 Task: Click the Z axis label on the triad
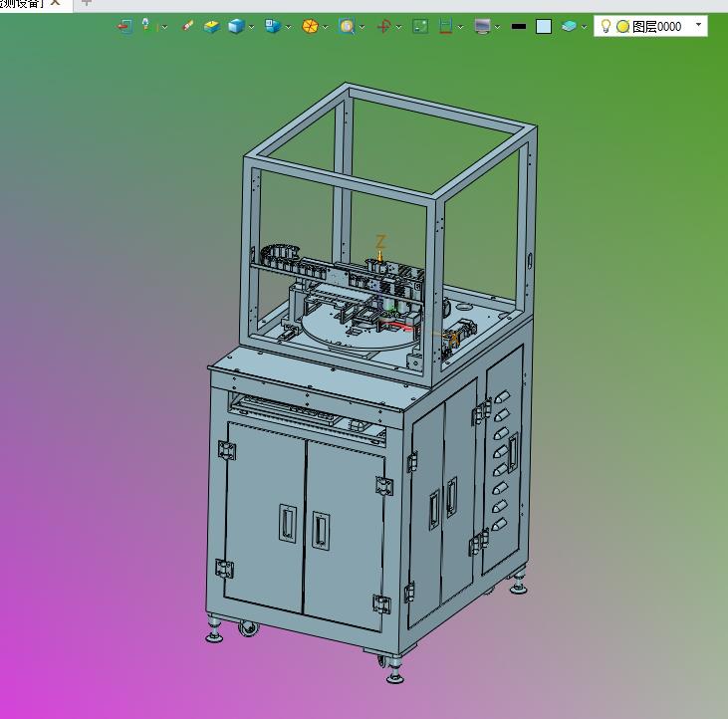380,241
